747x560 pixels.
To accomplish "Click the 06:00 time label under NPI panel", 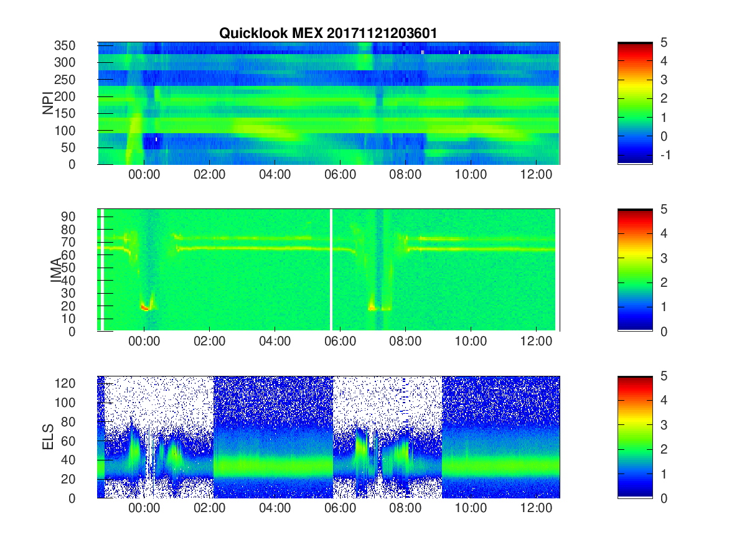I will [341, 175].
